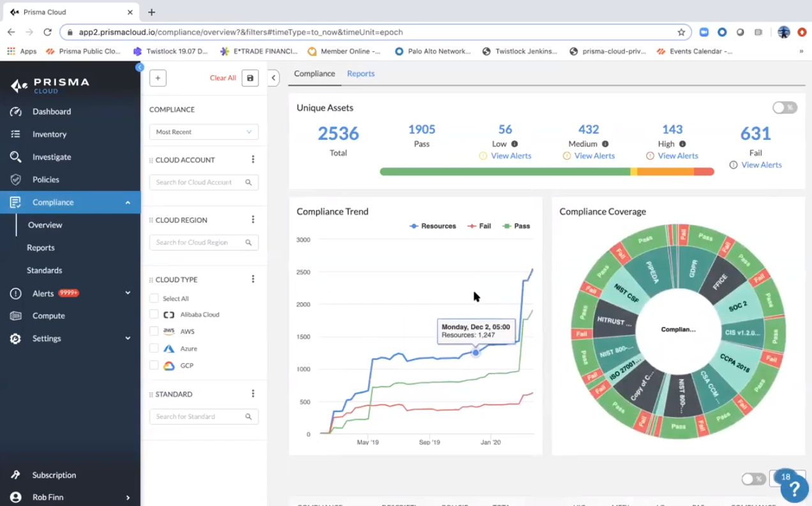This screenshot has height=506, width=812.
Task: Click the save filter floppy icon
Action: [250, 78]
